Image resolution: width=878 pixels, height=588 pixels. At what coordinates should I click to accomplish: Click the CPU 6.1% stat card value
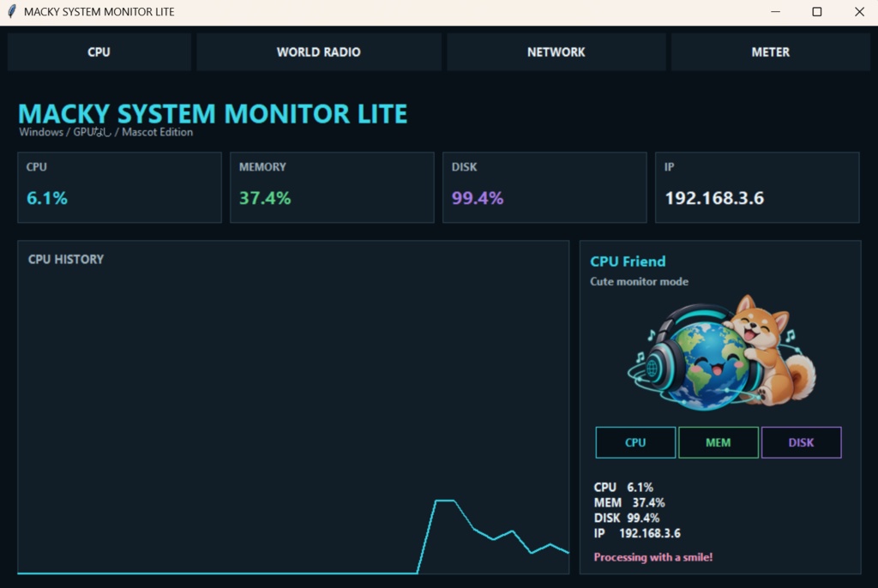click(47, 198)
